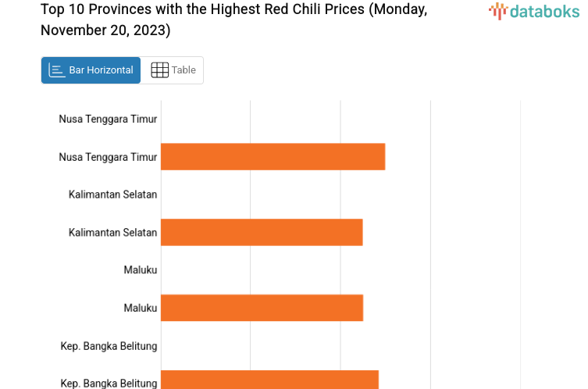Click the databoks logo bars icon
588x389 pixels.
(x=497, y=11)
